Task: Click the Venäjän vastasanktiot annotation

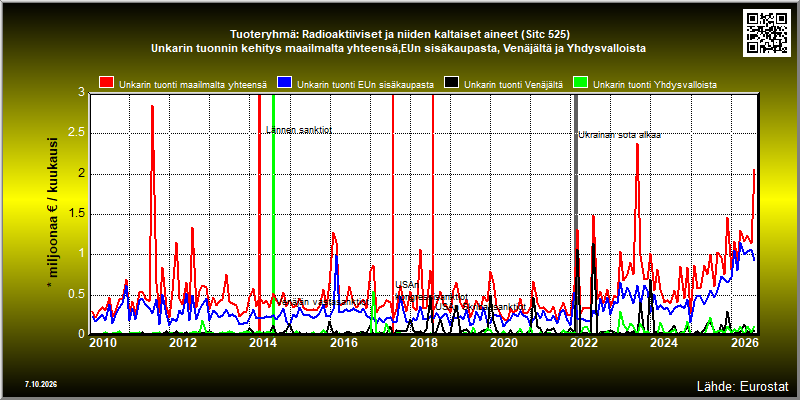Action: tap(322, 302)
